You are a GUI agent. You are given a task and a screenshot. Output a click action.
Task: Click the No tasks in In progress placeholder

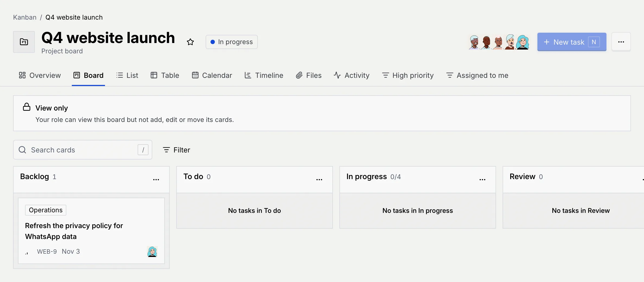click(418, 211)
